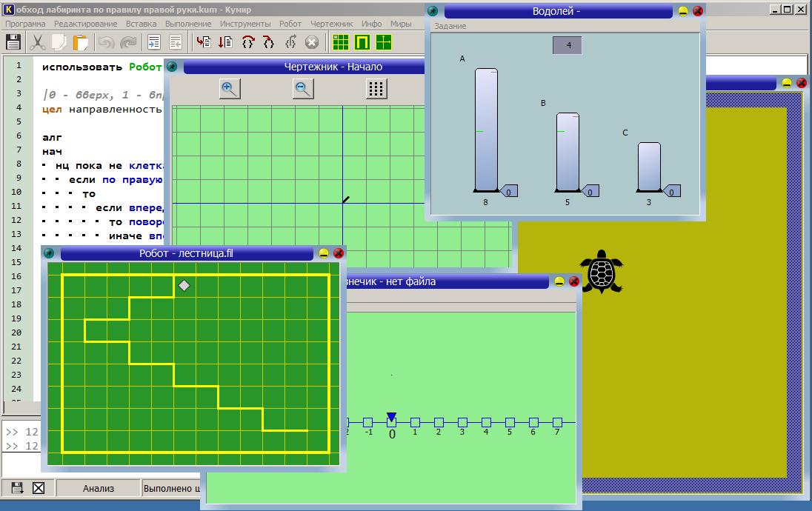
Task: Switch to the Анализ status tab
Action: click(99, 488)
